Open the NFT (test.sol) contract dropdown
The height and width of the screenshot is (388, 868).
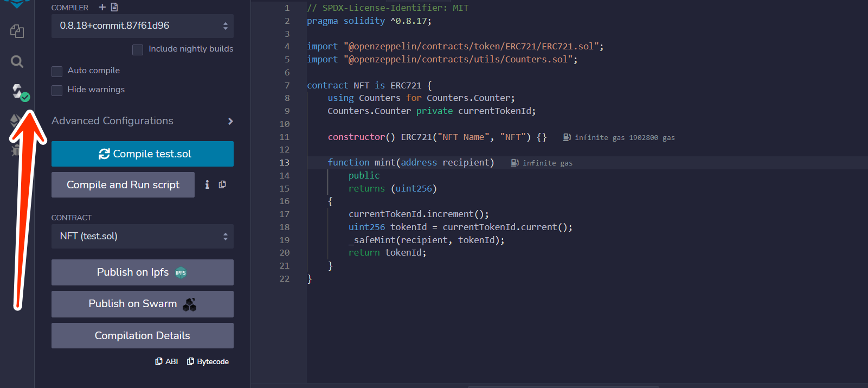143,236
